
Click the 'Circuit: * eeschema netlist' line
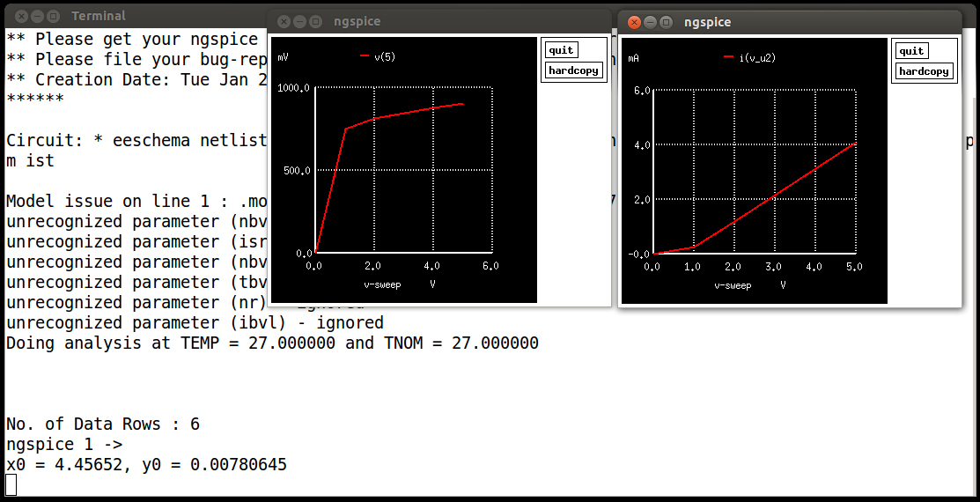pyautogui.click(x=136, y=140)
